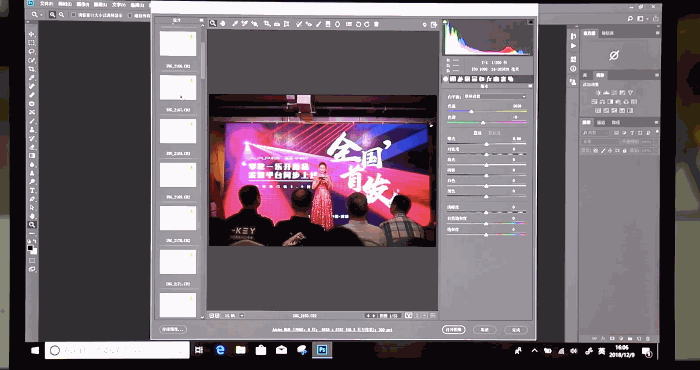Select the Zoom tool in Camera Raw toolbar

coord(213,24)
